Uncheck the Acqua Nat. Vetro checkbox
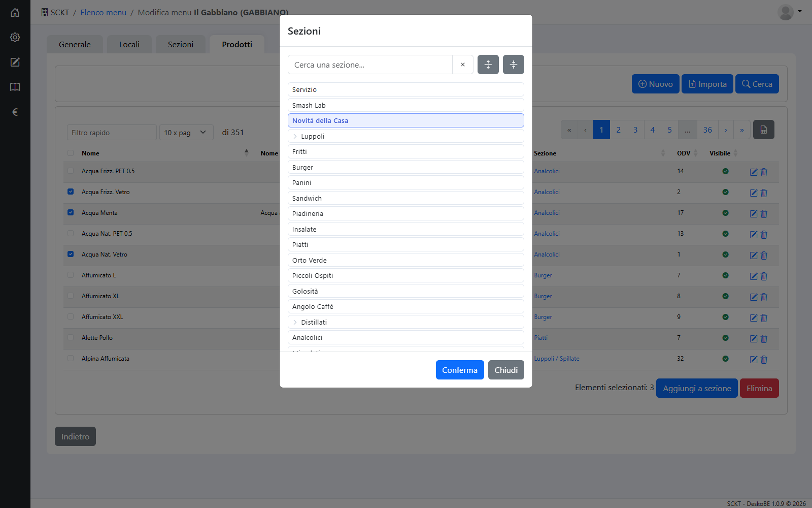812x508 pixels. point(71,254)
